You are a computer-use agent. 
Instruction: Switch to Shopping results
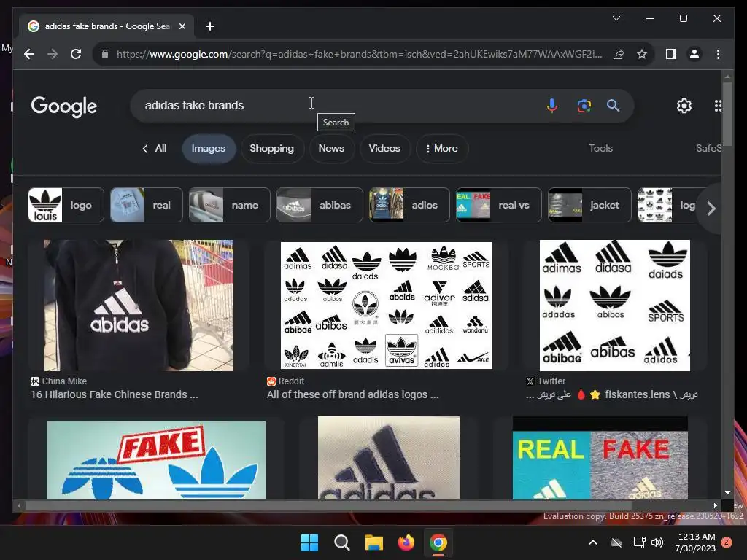272,148
